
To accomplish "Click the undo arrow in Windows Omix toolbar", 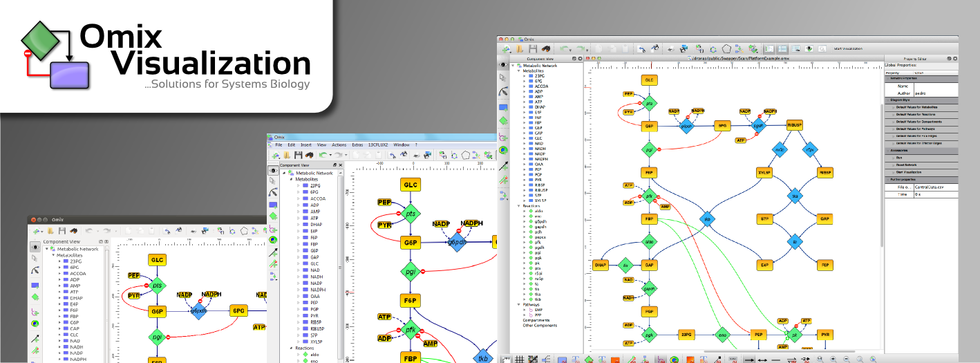I will (x=322, y=156).
